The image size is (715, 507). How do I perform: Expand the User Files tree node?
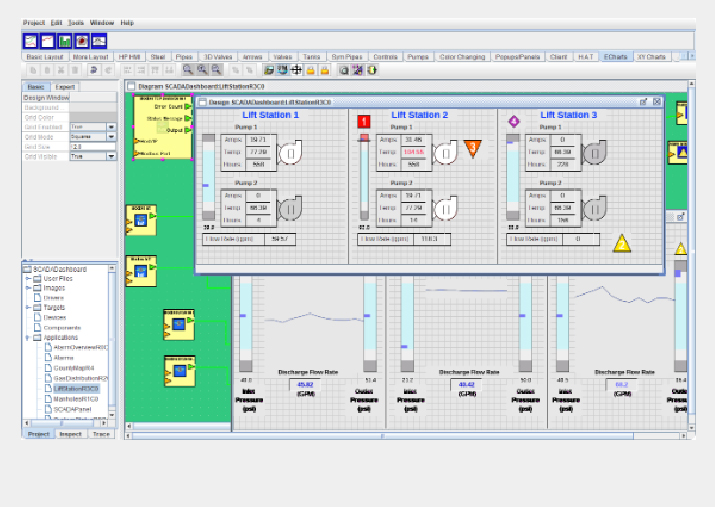(28, 278)
